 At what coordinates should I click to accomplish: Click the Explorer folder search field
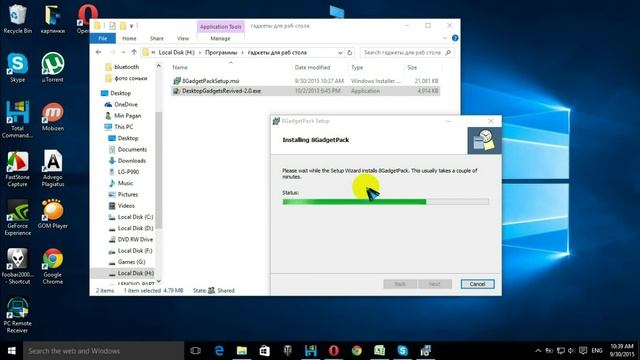(x=407, y=53)
